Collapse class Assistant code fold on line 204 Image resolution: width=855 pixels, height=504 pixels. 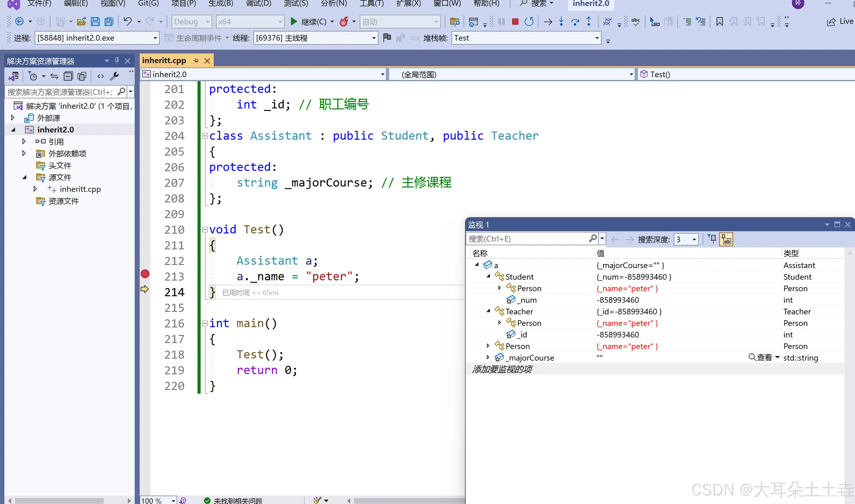point(205,136)
